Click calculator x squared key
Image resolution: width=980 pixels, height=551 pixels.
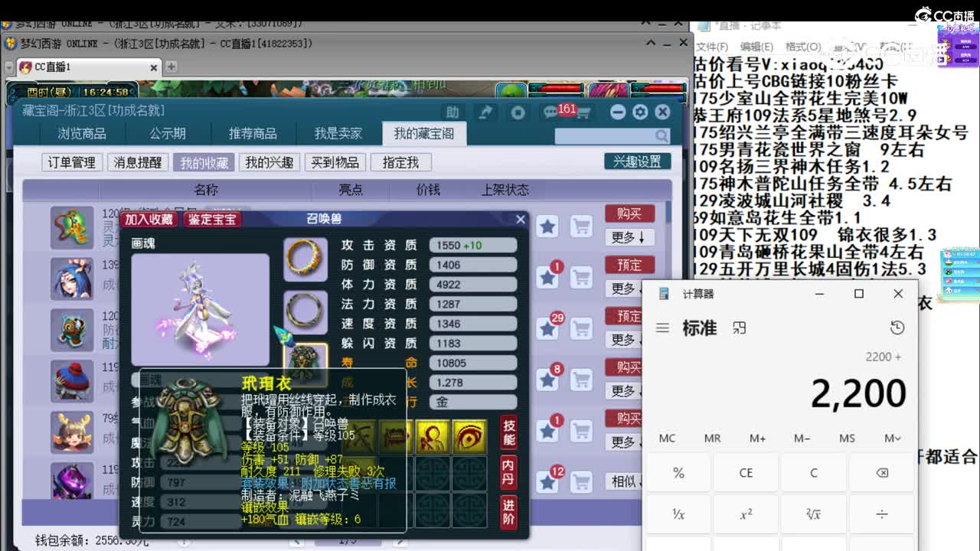click(746, 514)
